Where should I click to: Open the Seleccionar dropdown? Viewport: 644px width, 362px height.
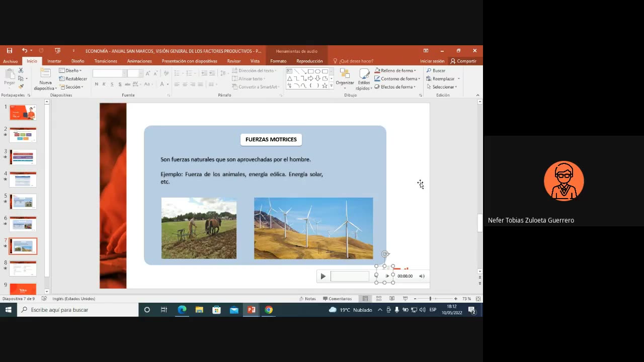(442, 86)
